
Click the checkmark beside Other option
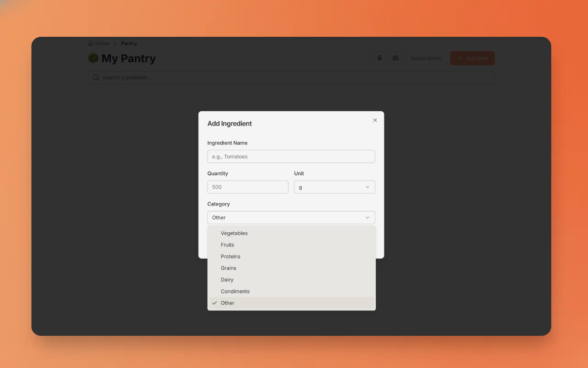[x=215, y=303]
